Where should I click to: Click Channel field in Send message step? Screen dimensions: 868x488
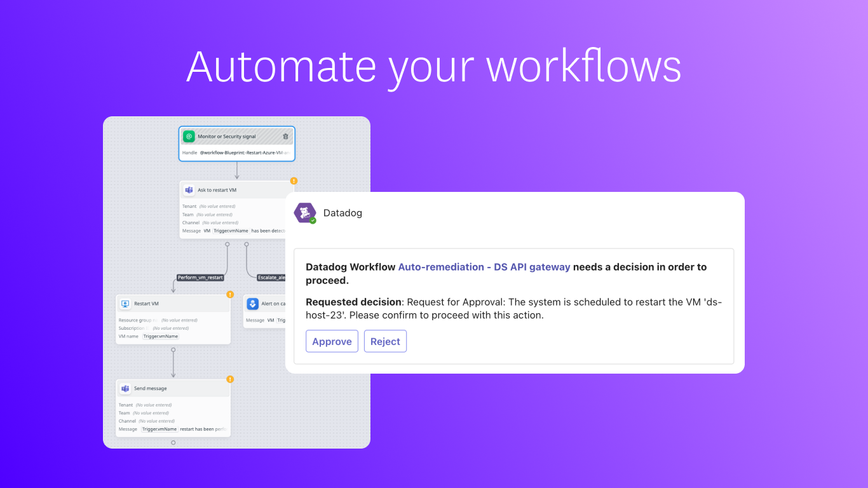pyautogui.click(x=147, y=421)
